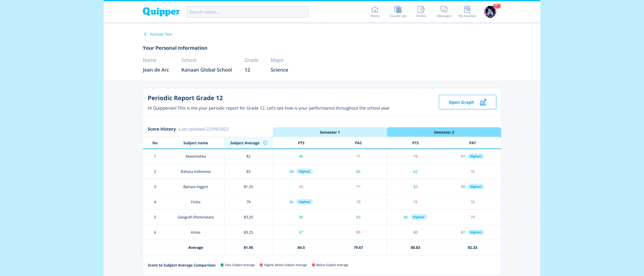The image size is (644, 276).
Task: Select the Bahasa Inggris subject name
Action: tap(195, 187)
